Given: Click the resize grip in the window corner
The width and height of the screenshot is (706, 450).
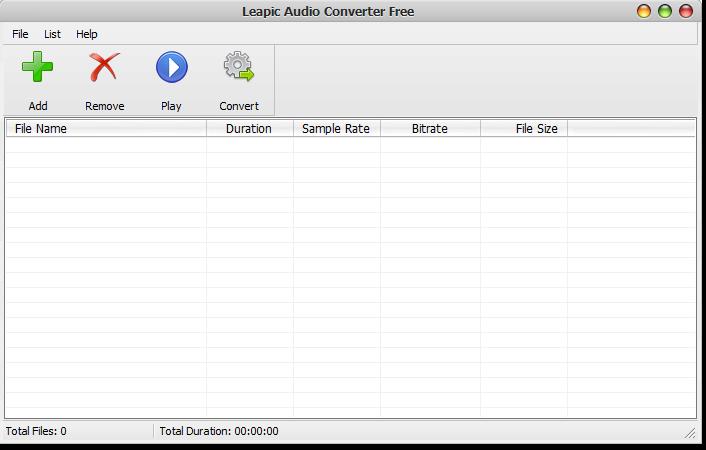Looking at the screenshot, I should 690,433.
